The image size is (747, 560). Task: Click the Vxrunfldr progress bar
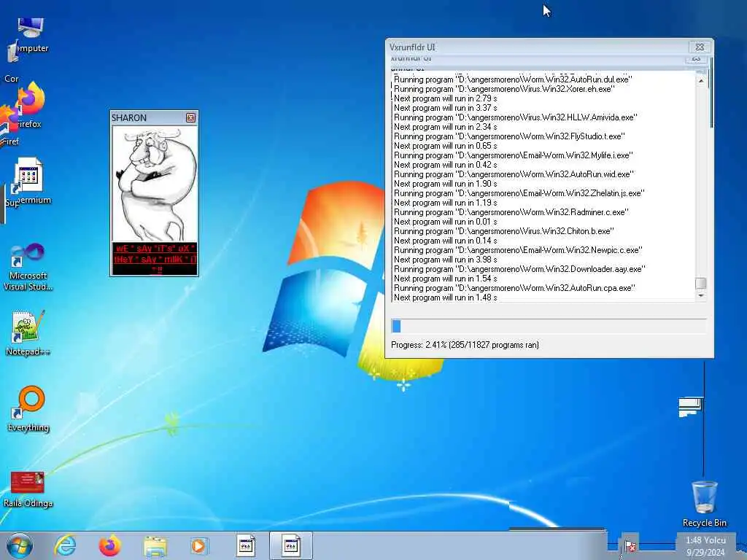pyautogui.click(x=549, y=326)
